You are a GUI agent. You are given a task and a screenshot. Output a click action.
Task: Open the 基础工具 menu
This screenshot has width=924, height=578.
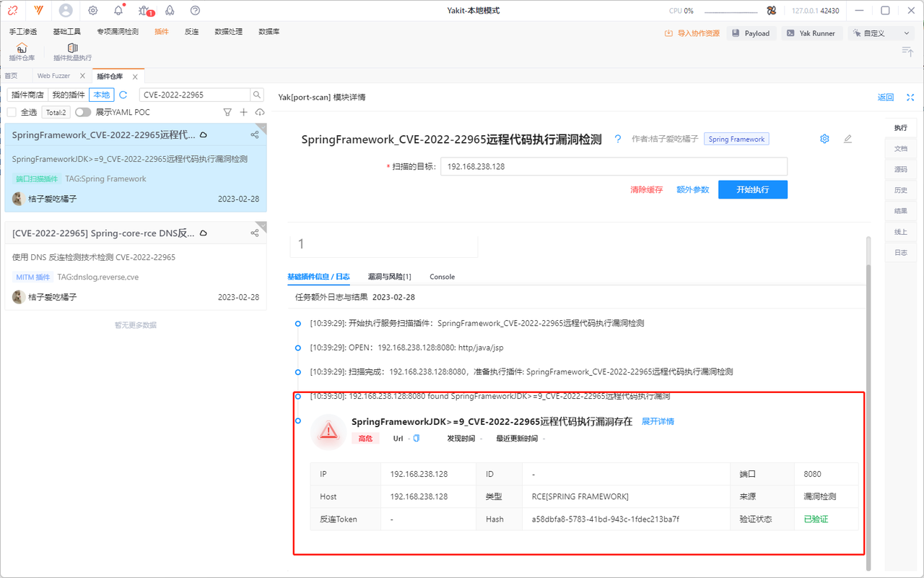pyautogui.click(x=67, y=32)
